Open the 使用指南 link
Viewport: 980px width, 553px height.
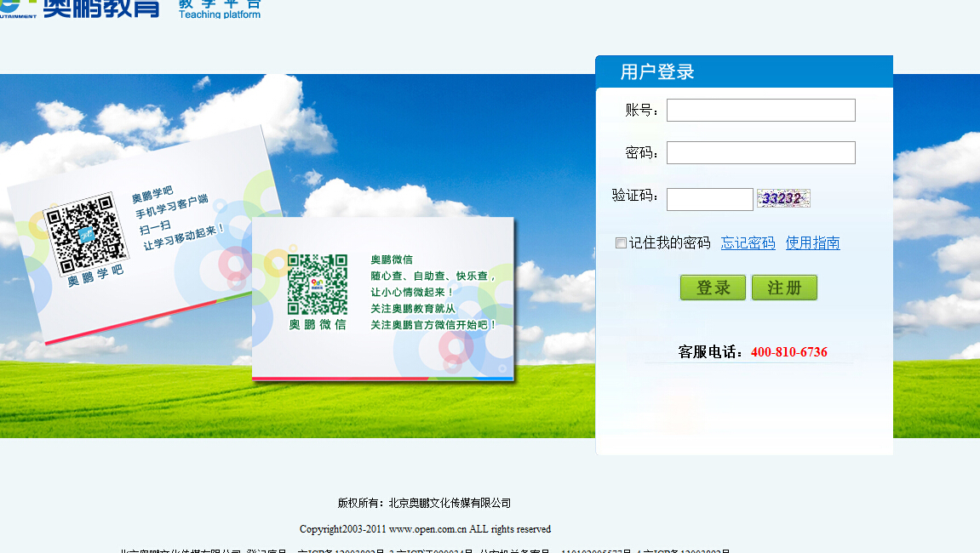[812, 243]
